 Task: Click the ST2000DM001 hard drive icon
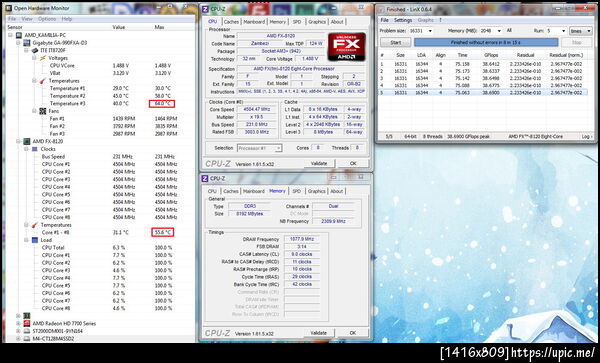coord(27,331)
